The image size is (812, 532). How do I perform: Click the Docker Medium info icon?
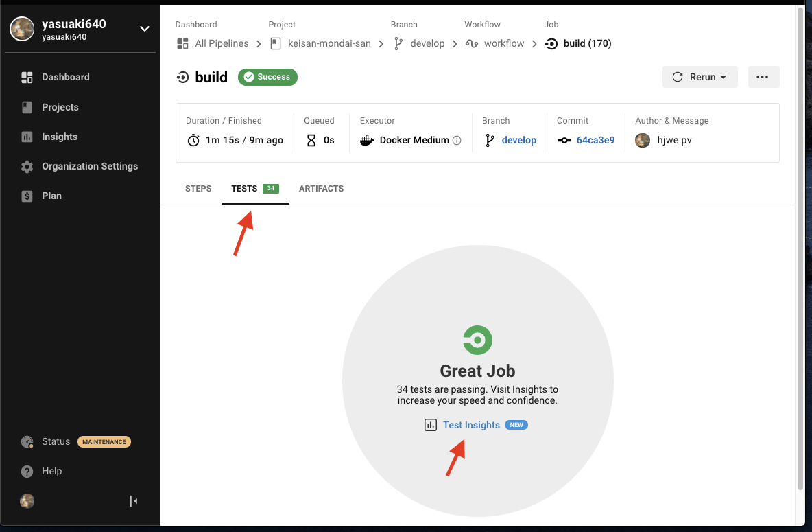pyautogui.click(x=457, y=141)
